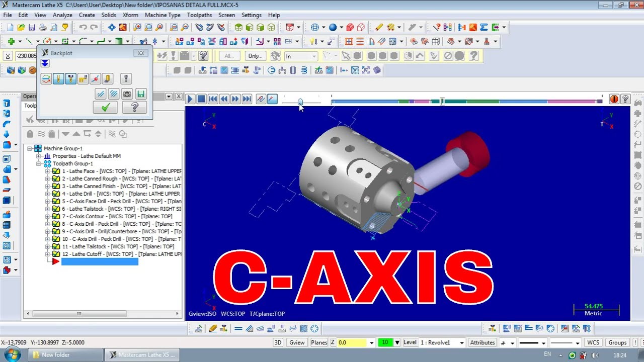Open the Machine Type menu
The width and height of the screenshot is (644, 362).
pos(163,15)
